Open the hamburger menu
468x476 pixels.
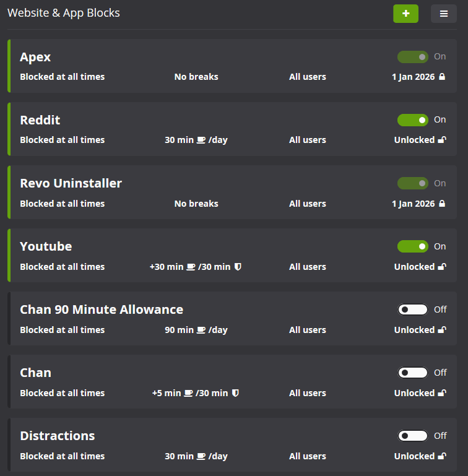[x=444, y=14]
